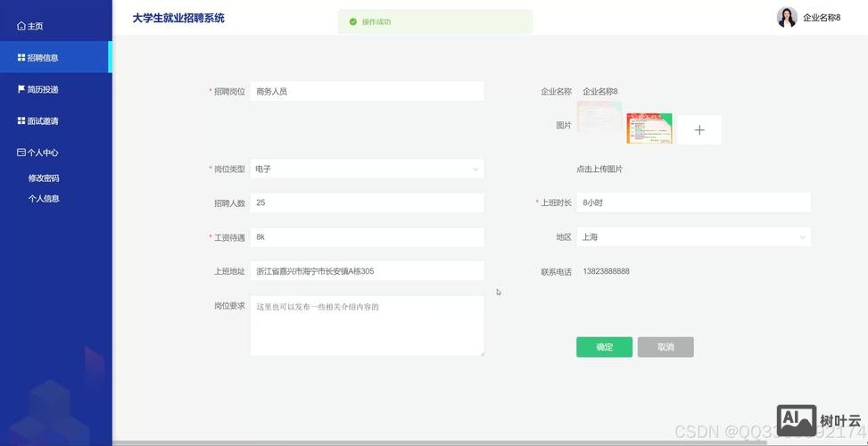Click the plus icon to upload an image
Image resolution: width=868 pixels, height=446 pixels.
click(x=699, y=130)
